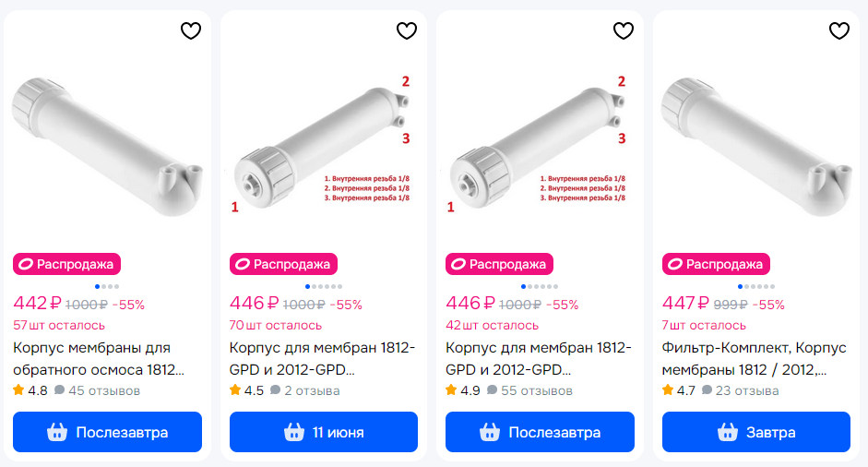Open 23 отзыва reviews
The image size is (868, 467).
coord(740,390)
